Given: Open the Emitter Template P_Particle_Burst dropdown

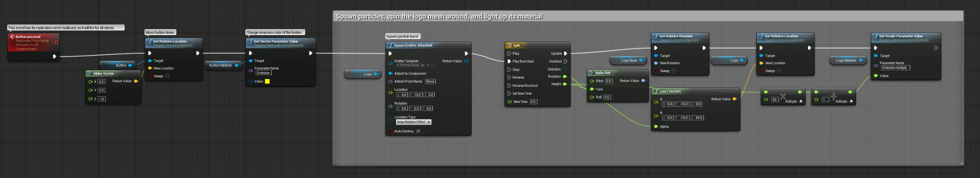Looking at the screenshot, I should 410,66.
